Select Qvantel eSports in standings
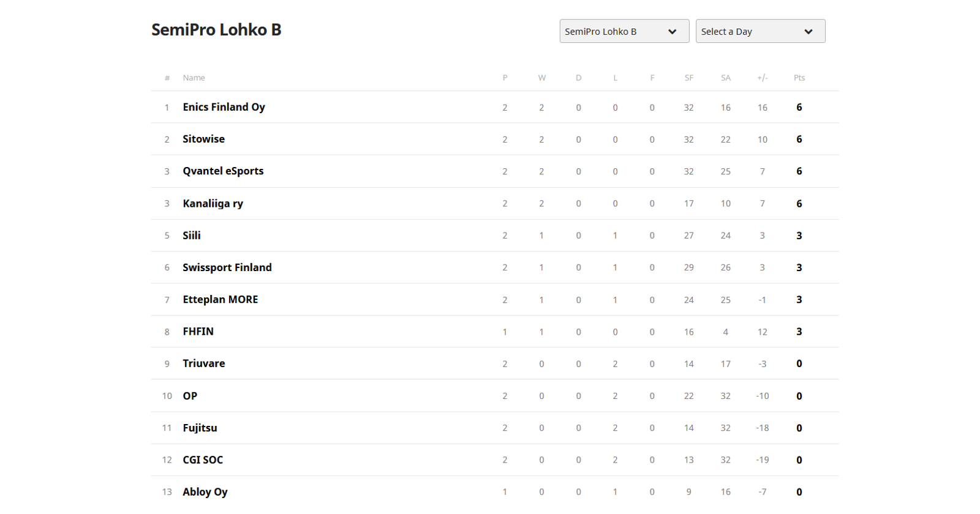Viewport: 980px width, 514px height. pyautogui.click(x=223, y=171)
